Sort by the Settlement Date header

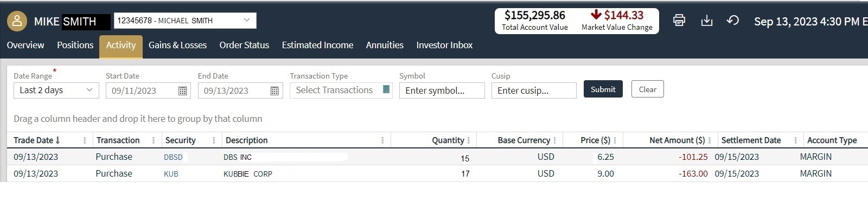(x=751, y=140)
